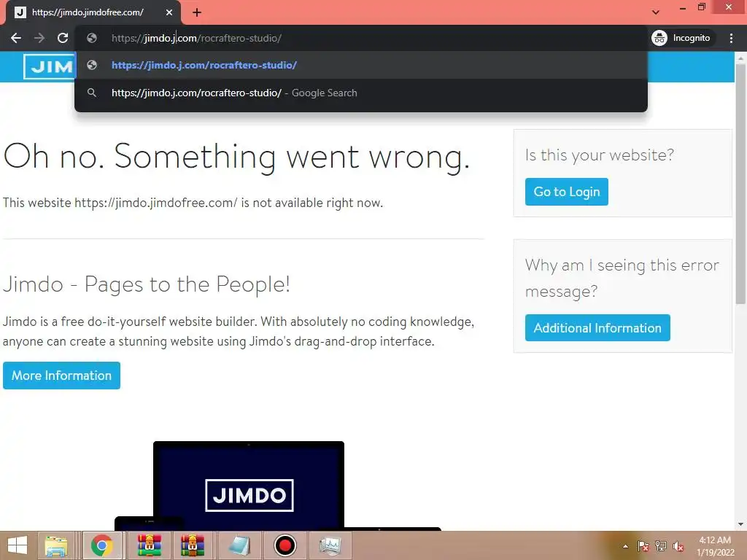Click the page vertical scrollbar thumb
Image resolution: width=747 pixels, height=560 pixels.
[740, 183]
